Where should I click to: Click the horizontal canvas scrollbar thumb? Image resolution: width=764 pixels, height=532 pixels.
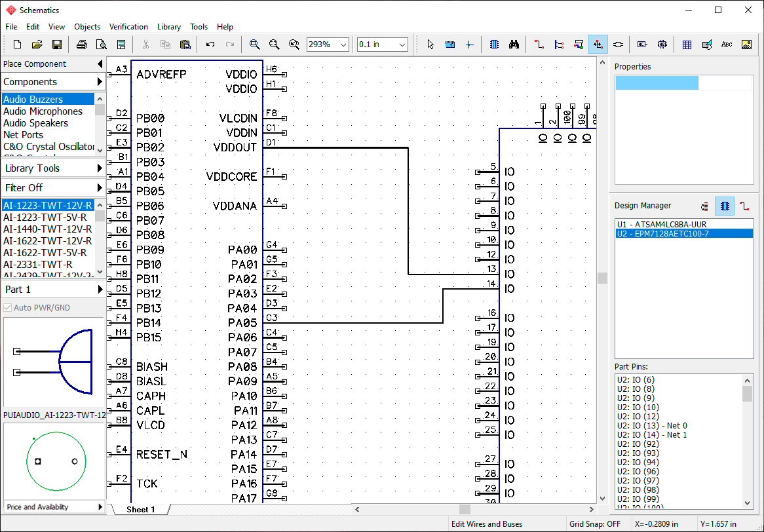[x=465, y=510]
